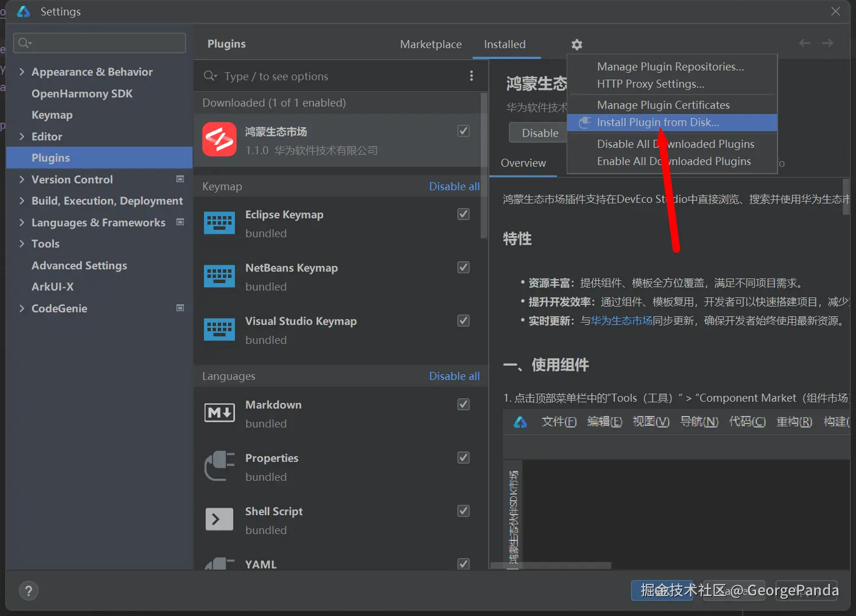Switch to the Marketplace tab
856x616 pixels.
click(x=430, y=44)
